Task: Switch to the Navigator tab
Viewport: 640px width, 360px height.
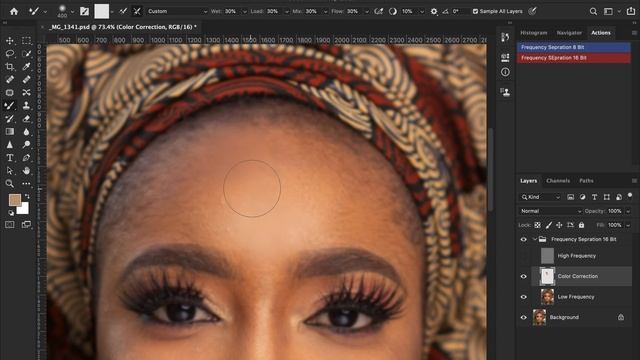Action: coord(569,33)
